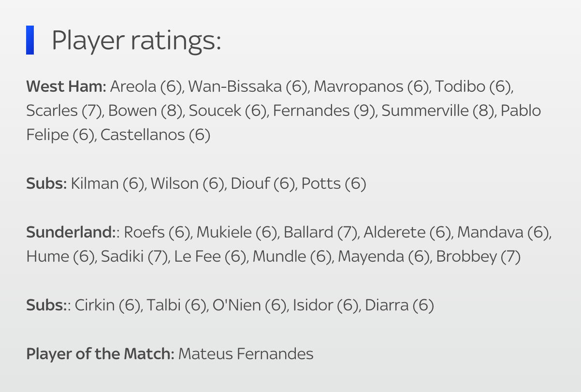
Task: Click the "Player ratings:" heading
Action: tap(136, 41)
